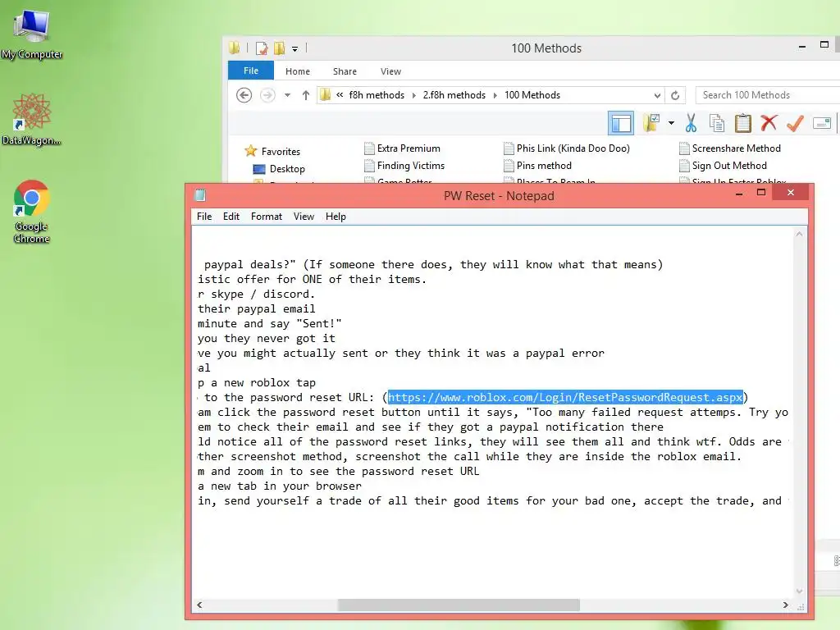Click the red X Delete icon
840x630 pixels.
tap(769, 123)
